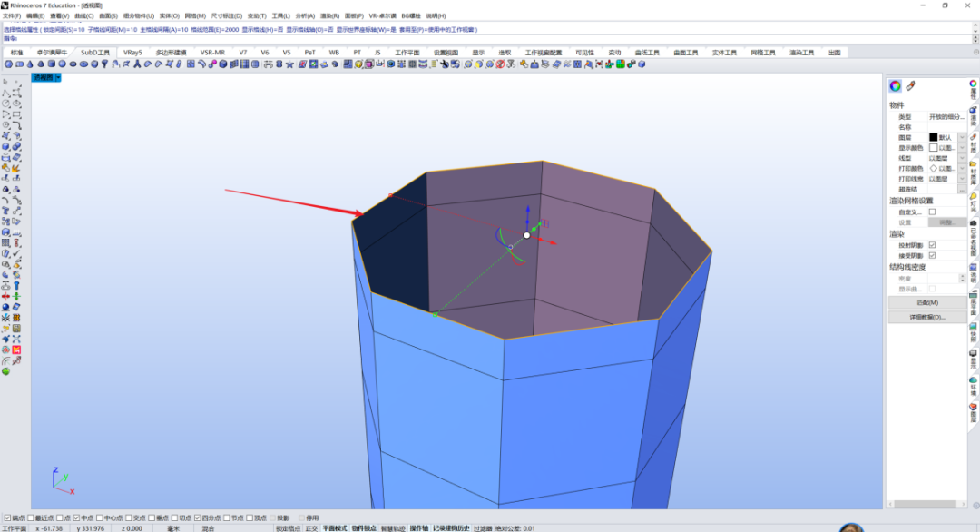Screen dimensions: 980x532
Task: Open the material paintbrush icon in properties
Action: coord(911,85)
